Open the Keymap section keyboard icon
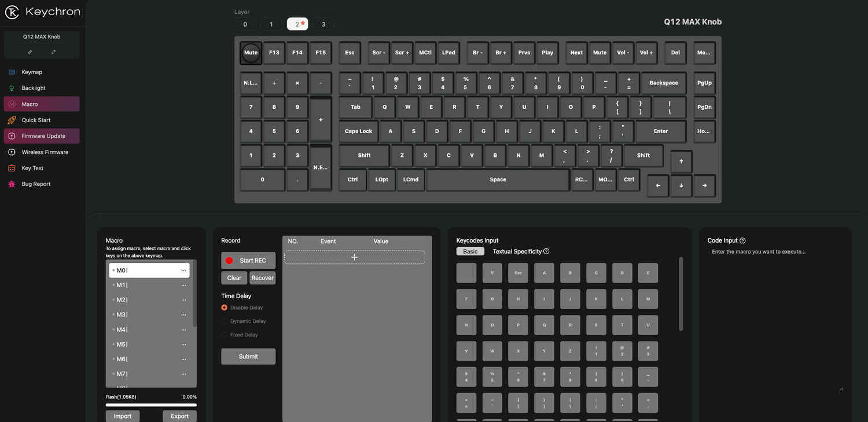 (x=12, y=72)
